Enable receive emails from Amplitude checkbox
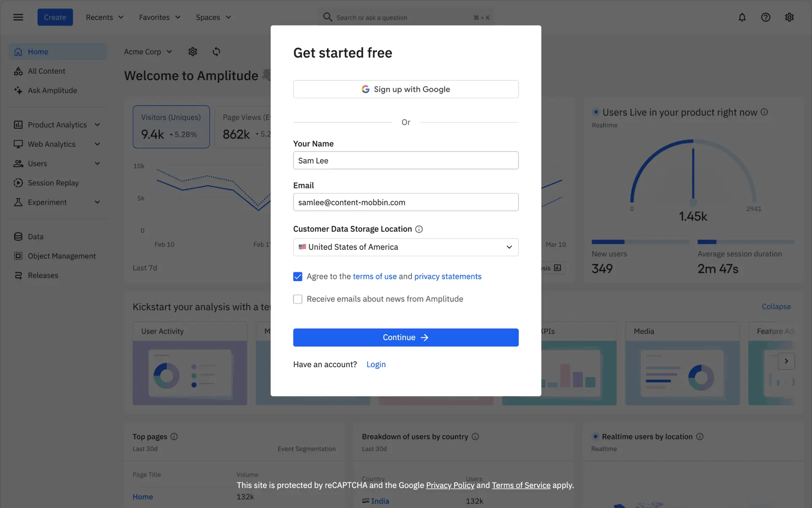This screenshot has height=508, width=812. pyautogui.click(x=298, y=299)
